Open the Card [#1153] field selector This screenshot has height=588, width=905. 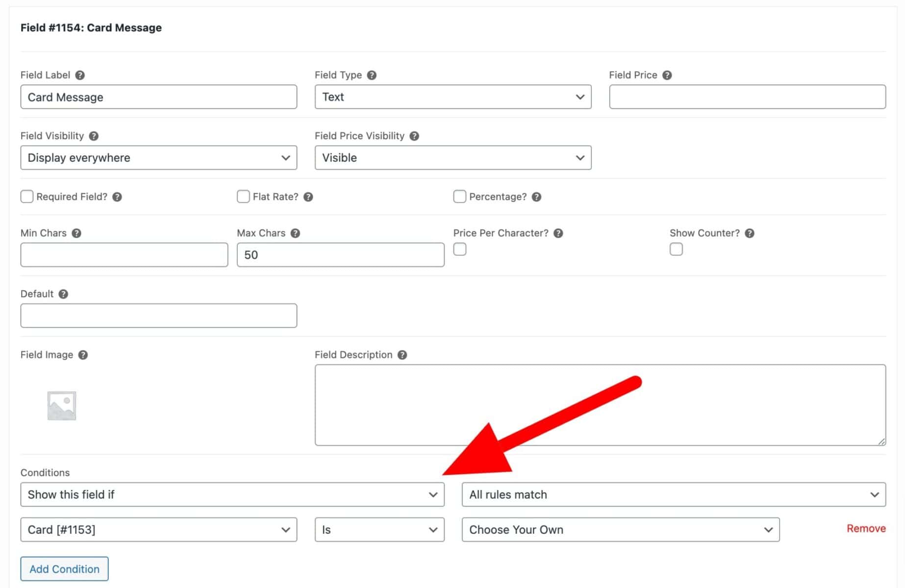pyautogui.click(x=159, y=530)
